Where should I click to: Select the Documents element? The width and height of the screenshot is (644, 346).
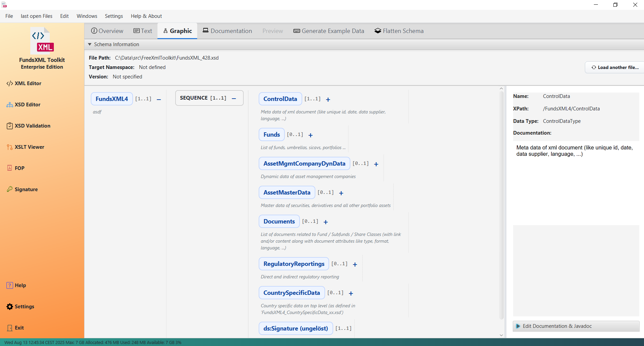pyautogui.click(x=279, y=221)
